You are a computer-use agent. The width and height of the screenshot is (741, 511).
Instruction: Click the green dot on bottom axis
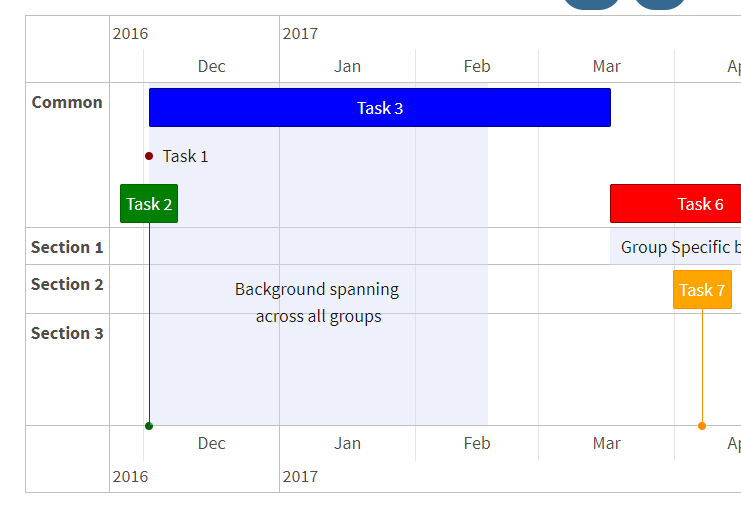click(149, 426)
